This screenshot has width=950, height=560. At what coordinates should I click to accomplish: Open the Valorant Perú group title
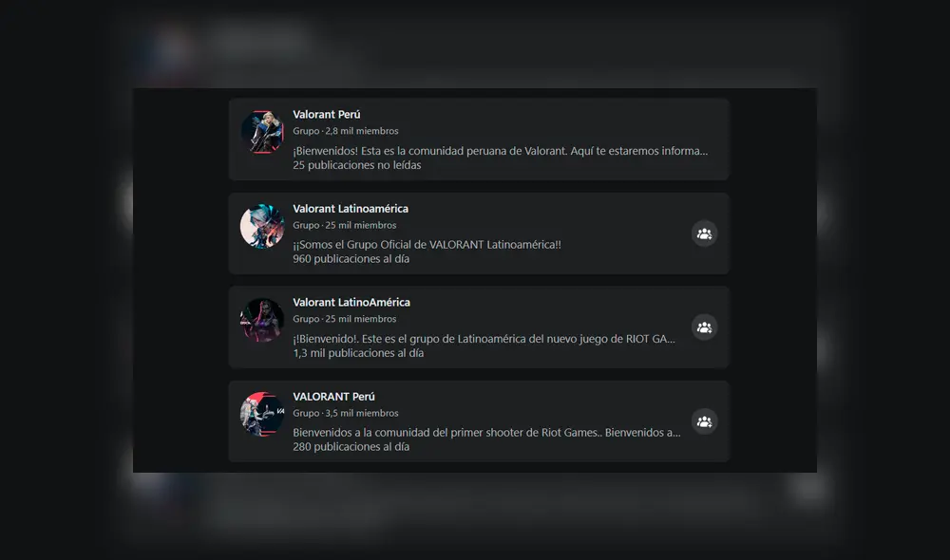(x=327, y=115)
